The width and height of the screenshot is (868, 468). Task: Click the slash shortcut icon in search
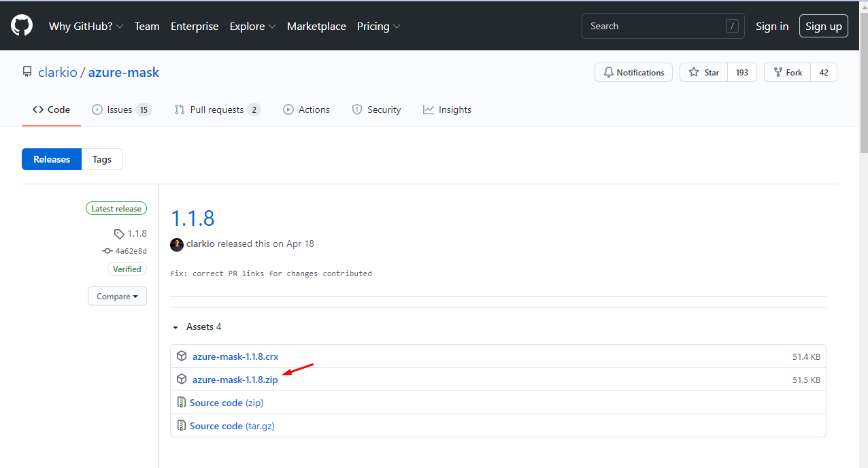coord(732,27)
